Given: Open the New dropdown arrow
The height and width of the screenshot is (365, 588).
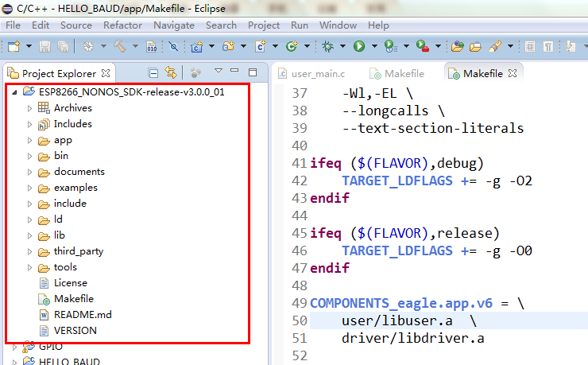Looking at the screenshot, I should coord(29,46).
